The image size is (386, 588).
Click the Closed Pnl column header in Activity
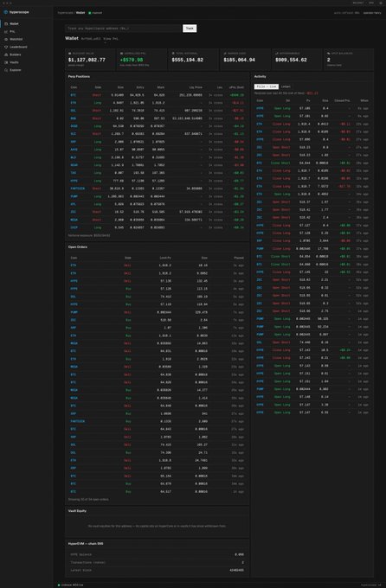pyautogui.click(x=342, y=100)
